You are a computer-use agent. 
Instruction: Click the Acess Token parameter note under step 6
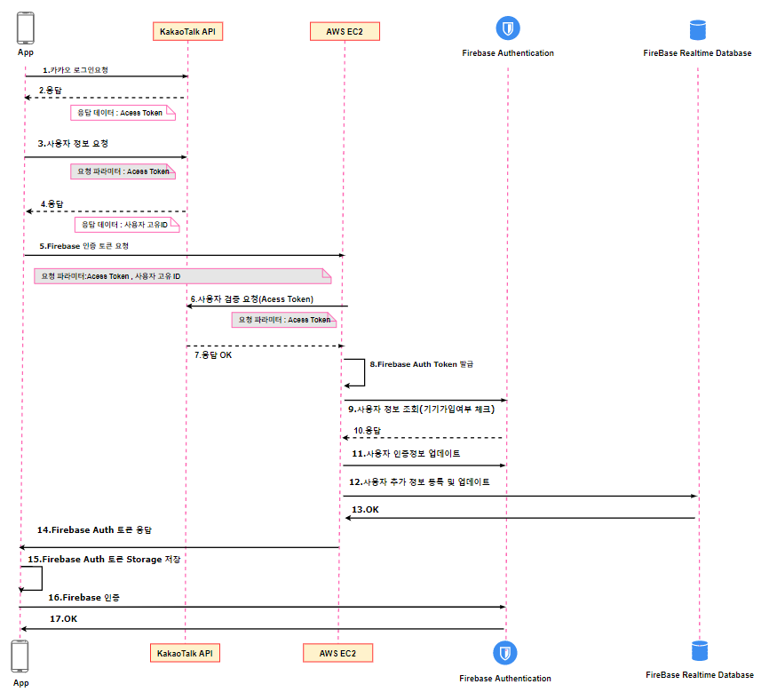[x=284, y=320]
